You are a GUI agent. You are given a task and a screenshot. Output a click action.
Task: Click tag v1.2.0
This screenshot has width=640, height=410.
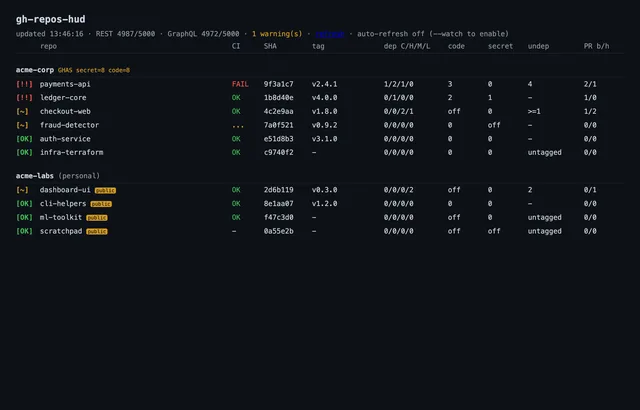pyautogui.click(x=324, y=204)
